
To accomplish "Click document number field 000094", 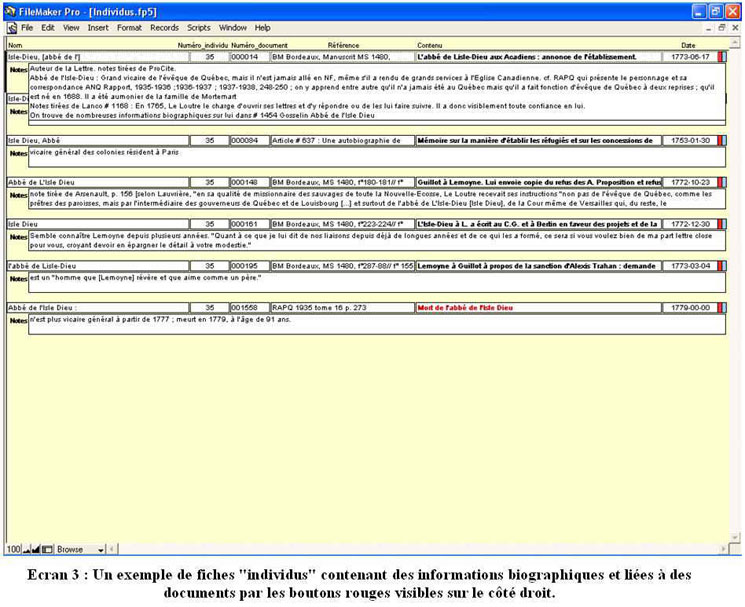I will click(249, 141).
